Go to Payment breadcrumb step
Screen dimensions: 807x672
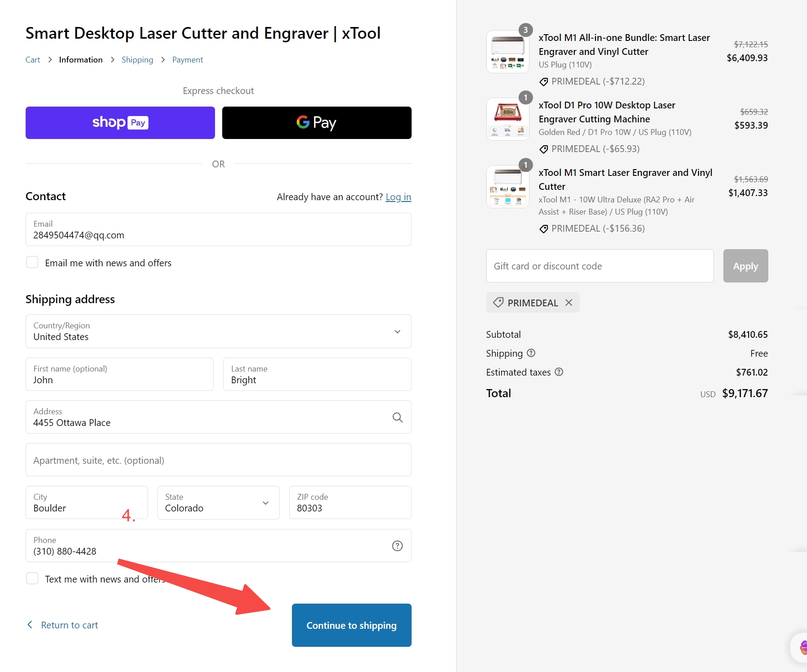point(188,60)
